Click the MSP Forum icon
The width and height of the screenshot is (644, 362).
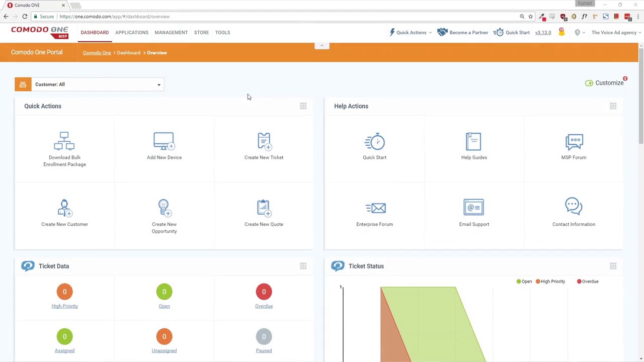[x=574, y=141]
